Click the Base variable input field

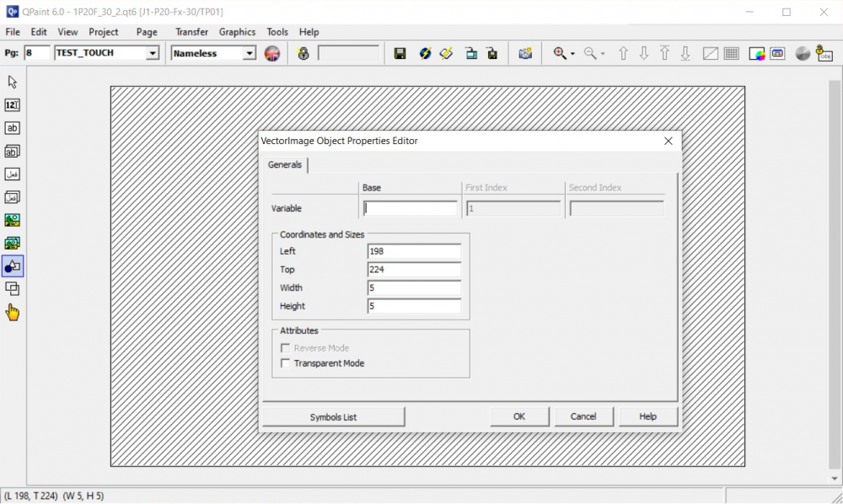pos(411,208)
